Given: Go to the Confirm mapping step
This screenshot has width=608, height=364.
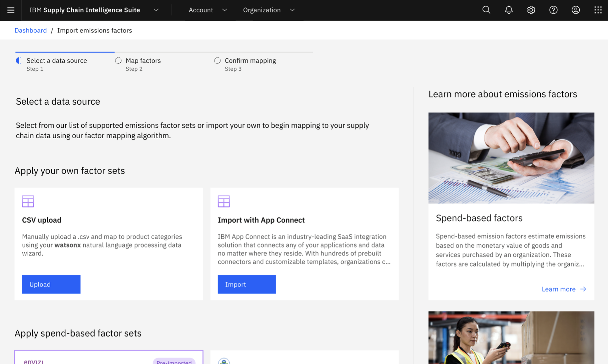Looking at the screenshot, I should click(250, 61).
